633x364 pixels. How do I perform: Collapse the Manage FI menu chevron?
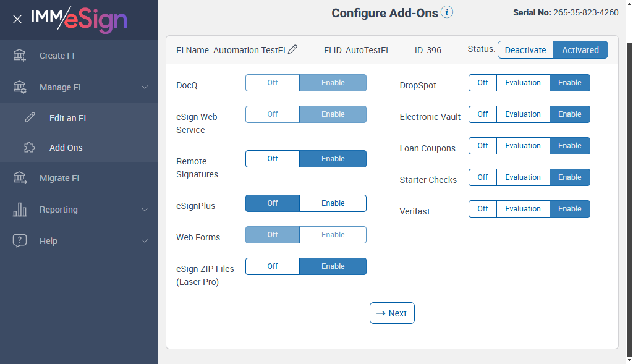pos(145,87)
